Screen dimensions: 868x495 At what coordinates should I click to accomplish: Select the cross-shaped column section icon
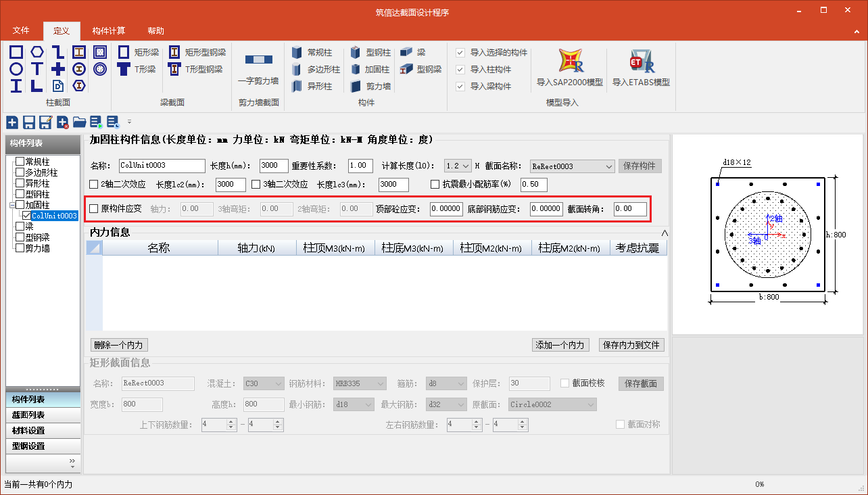coord(58,69)
